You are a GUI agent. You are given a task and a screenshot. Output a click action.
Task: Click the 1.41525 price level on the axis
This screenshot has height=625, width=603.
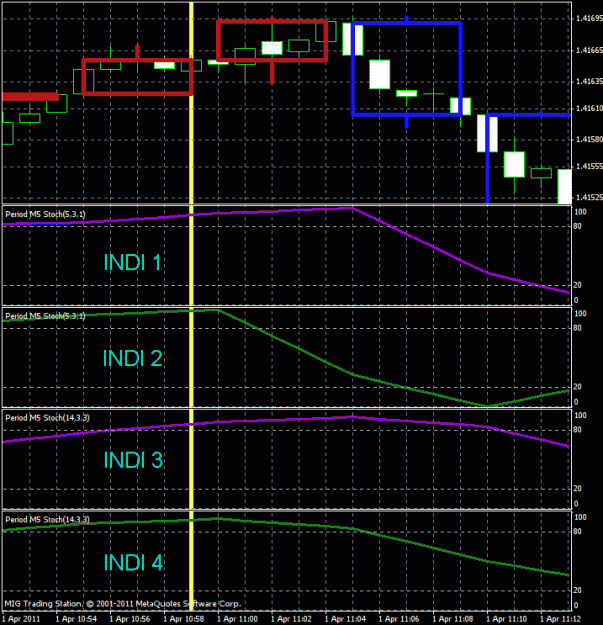589,197
